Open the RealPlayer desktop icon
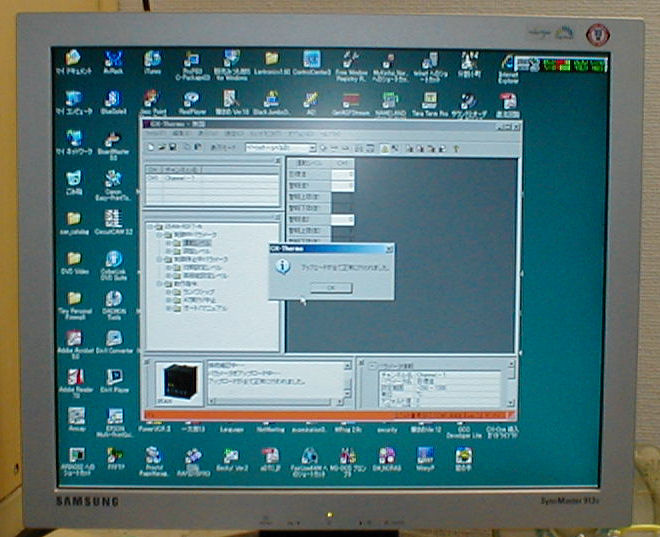The width and height of the screenshot is (660, 537). coord(192,103)
